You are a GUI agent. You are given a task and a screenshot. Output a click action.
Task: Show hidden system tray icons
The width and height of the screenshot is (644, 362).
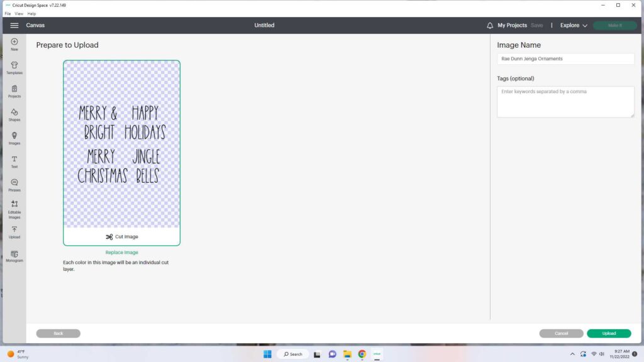click(572, 354)
